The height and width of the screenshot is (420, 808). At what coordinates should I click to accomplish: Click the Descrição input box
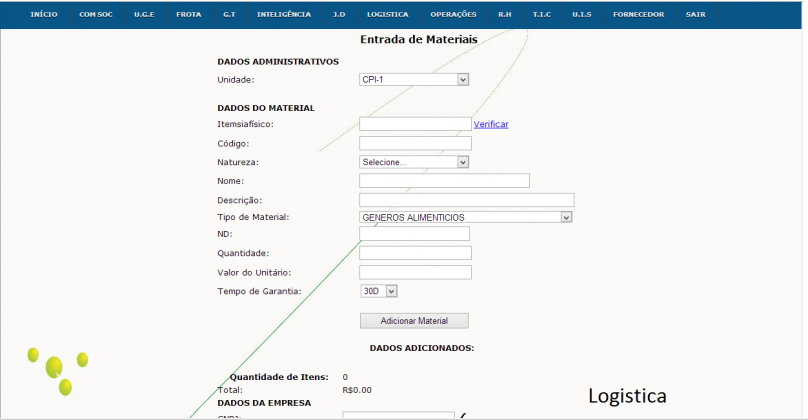pos(466,200)
